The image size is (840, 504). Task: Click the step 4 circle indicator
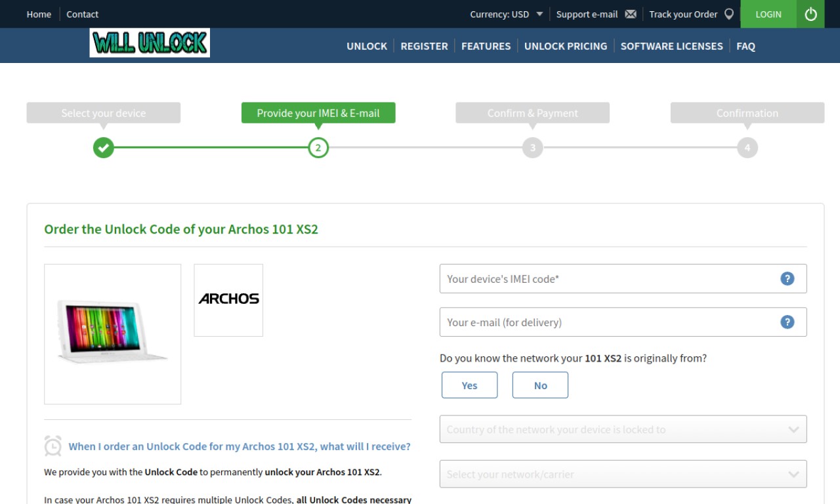click(747, 148)
